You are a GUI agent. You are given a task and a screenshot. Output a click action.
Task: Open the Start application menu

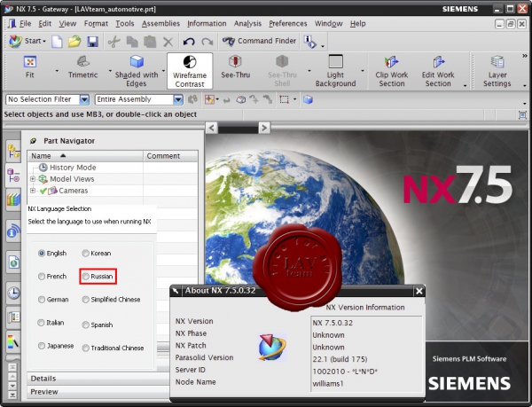coord(27,41)
